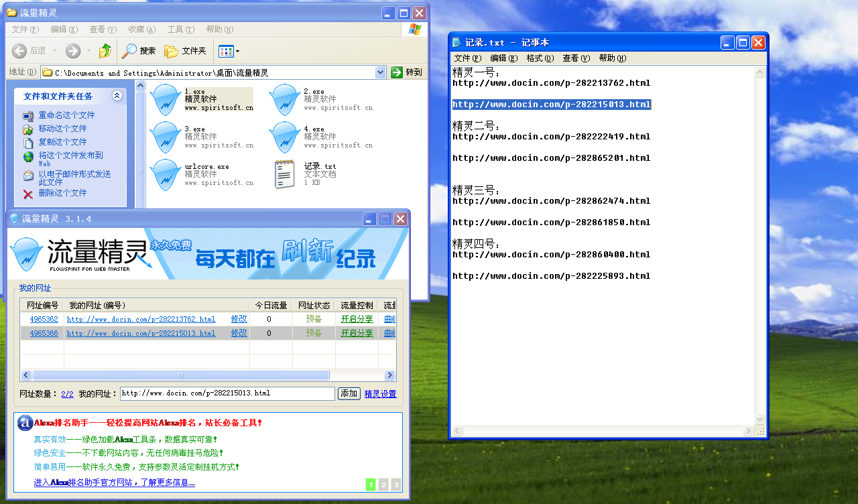Switch to ad page 3 indicator
Viewport: 858px width, 504px height.
tap(396, 485)
